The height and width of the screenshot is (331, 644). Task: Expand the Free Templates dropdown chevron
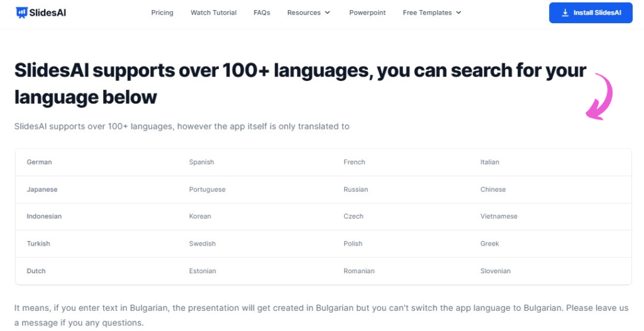(x=458, y=13)
